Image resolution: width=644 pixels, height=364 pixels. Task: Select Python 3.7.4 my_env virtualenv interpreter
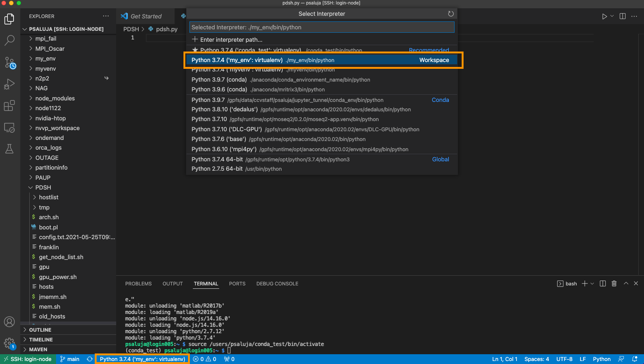pyautogui.click(x=322, y=60)
